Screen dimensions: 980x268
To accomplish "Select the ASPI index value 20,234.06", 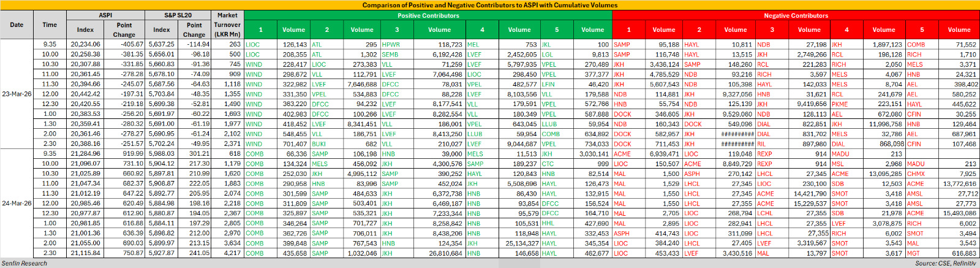I will [x=85, y=44].
